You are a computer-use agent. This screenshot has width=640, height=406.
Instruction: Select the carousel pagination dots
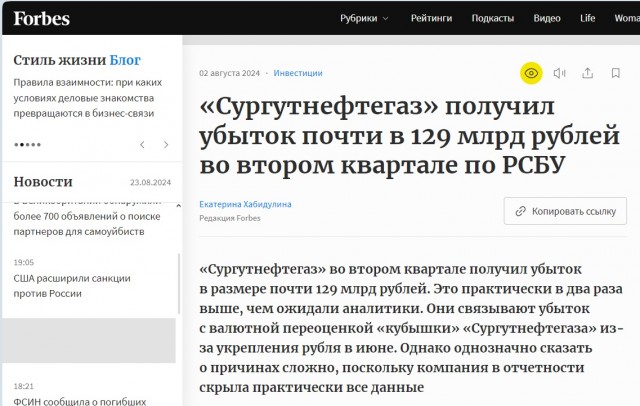click(x=27, y=144)
